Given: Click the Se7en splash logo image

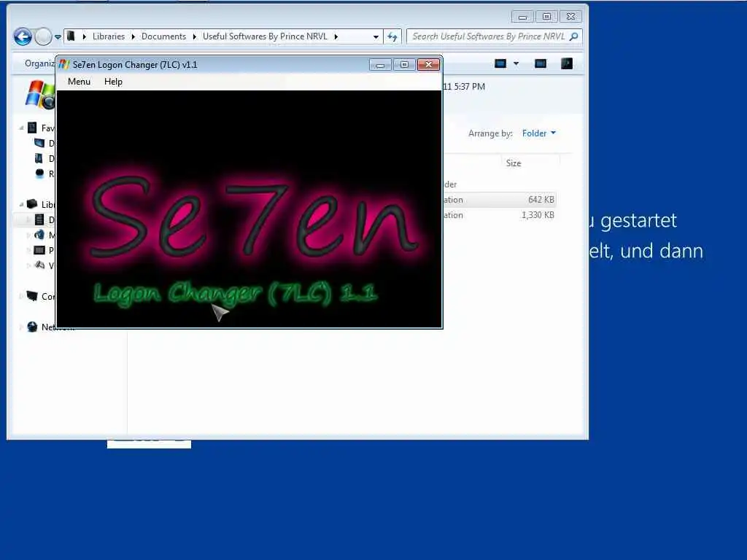Looking at the screenshot, I should [249, 209].
